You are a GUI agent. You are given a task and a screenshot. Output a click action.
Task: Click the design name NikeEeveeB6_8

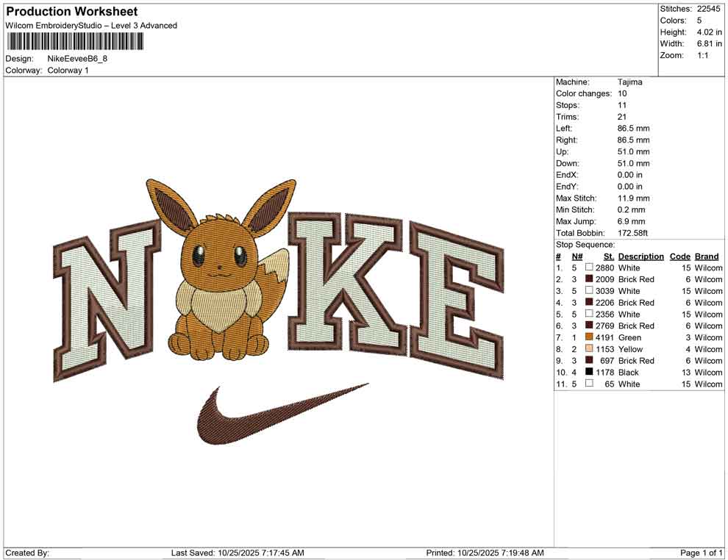[77, 59]
